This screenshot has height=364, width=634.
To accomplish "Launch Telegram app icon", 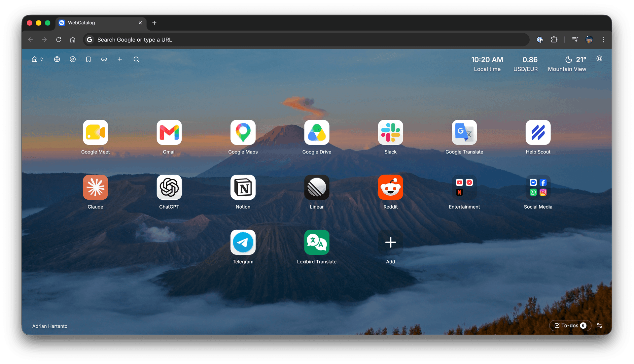I will [243, 242].
